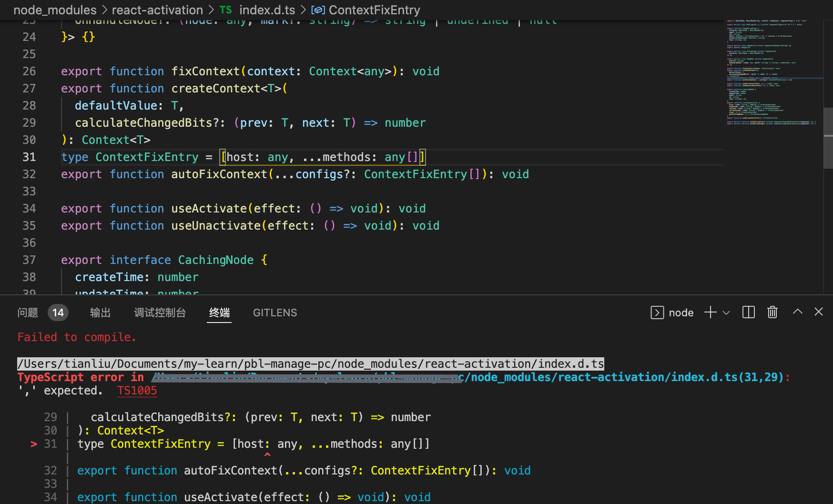Close the bottom panel

tap(819, 312)
